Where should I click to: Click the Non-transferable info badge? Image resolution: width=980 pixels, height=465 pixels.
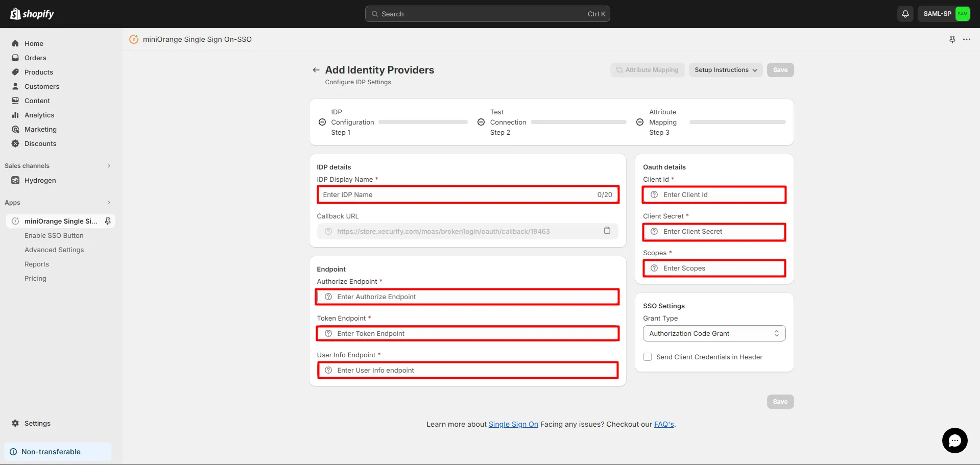point(58,452)
